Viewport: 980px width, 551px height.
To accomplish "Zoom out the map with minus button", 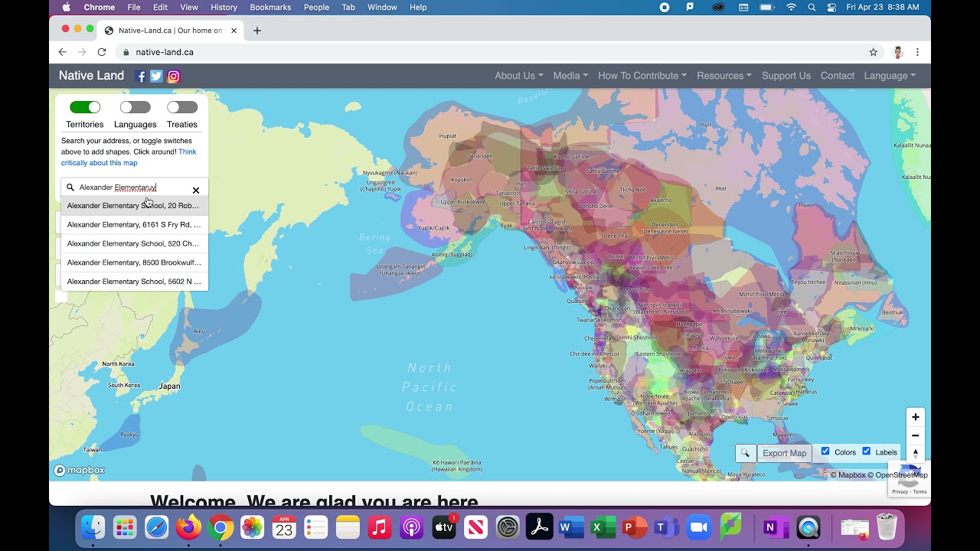I will coord(915,435).
